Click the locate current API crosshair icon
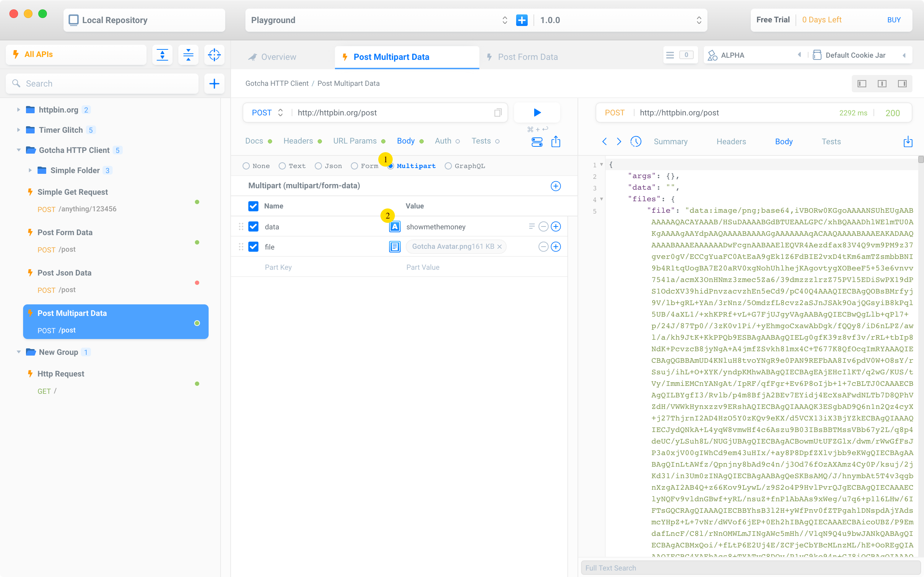The width and height of the screenshot is (924, 577). pos(214,54)
